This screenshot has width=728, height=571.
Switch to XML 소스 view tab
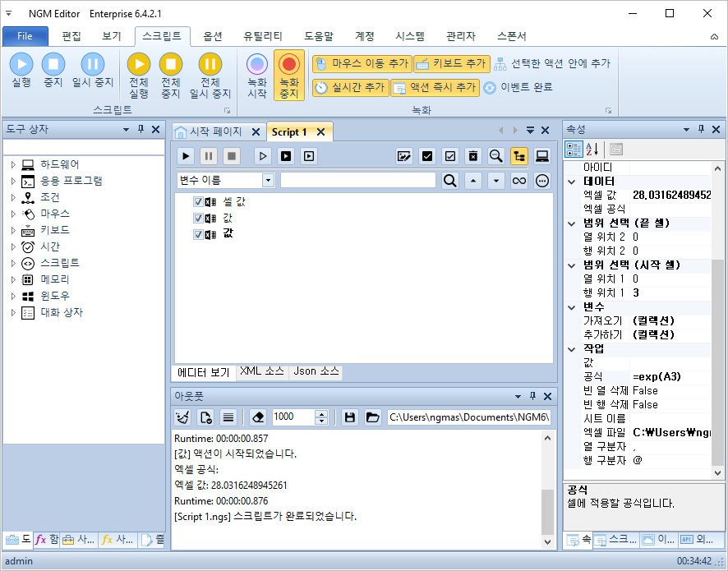(x=262, y=371)
